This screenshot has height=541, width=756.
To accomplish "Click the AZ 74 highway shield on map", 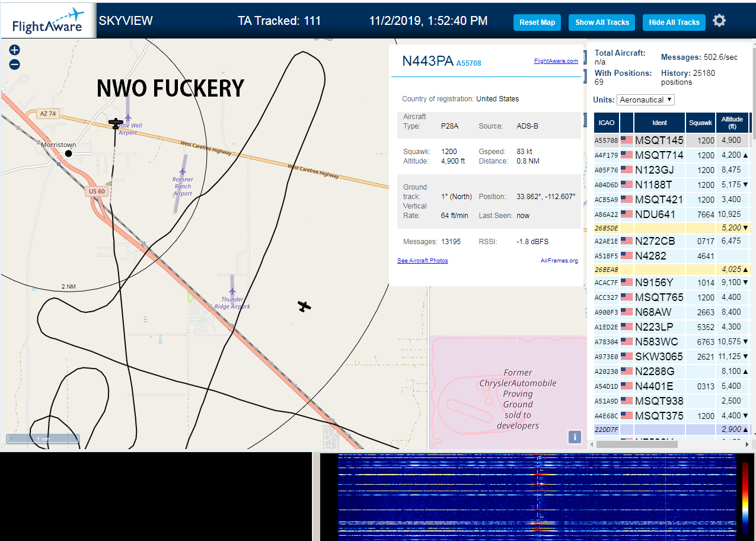I will pyautogui.click(x=49, y=114).
